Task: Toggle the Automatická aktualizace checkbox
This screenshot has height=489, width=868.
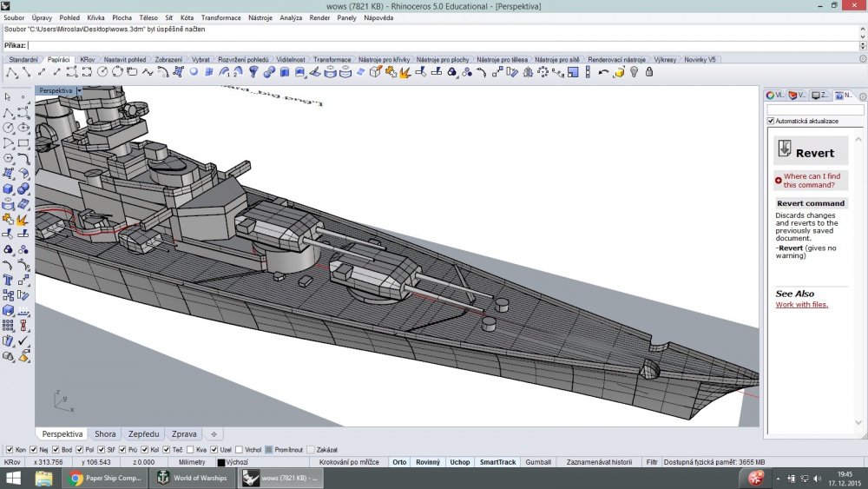Action: [771, 121]
